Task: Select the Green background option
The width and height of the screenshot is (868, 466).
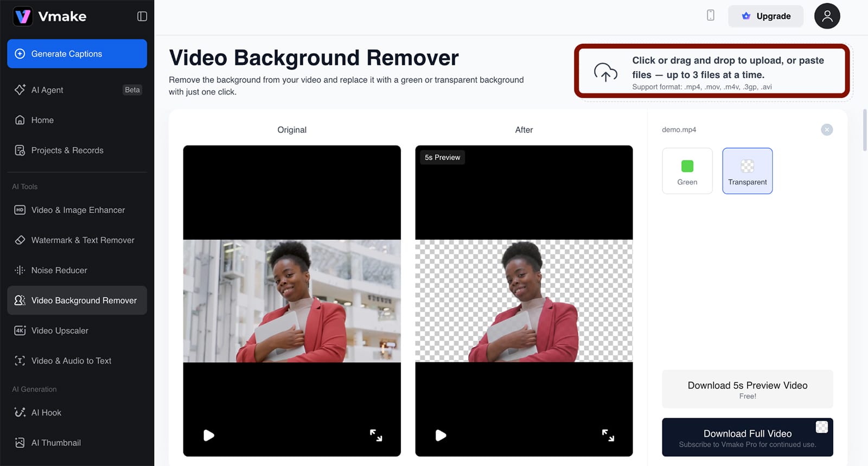Action: [687, 171]
